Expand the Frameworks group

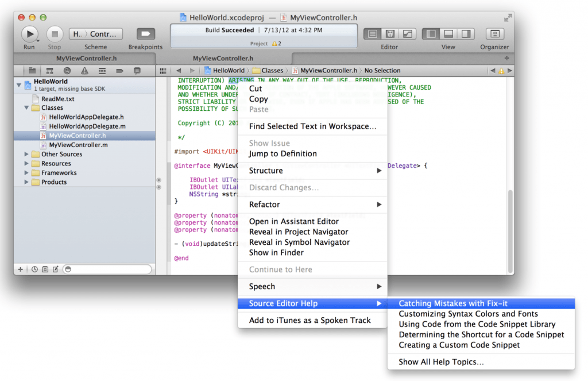pos(25,172)
